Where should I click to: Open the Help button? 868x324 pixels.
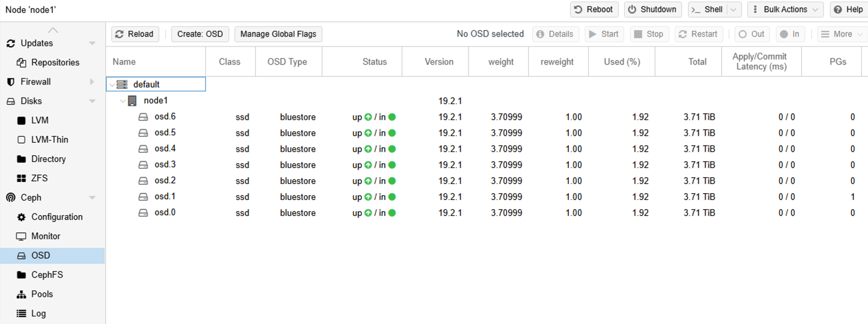click(848, 9)
